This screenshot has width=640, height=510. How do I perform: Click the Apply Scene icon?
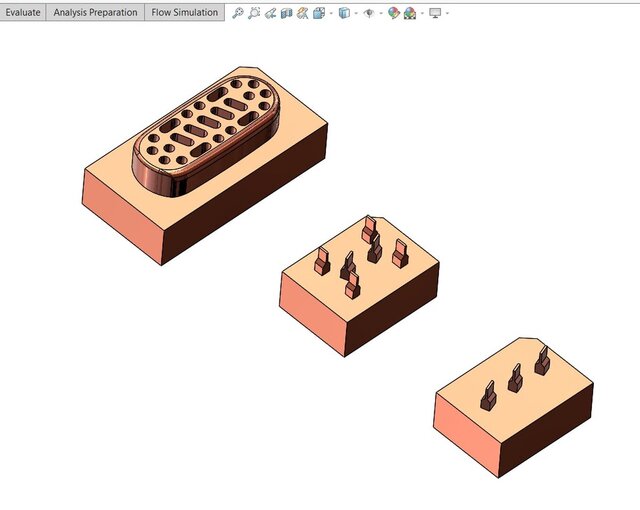point(410,13)
